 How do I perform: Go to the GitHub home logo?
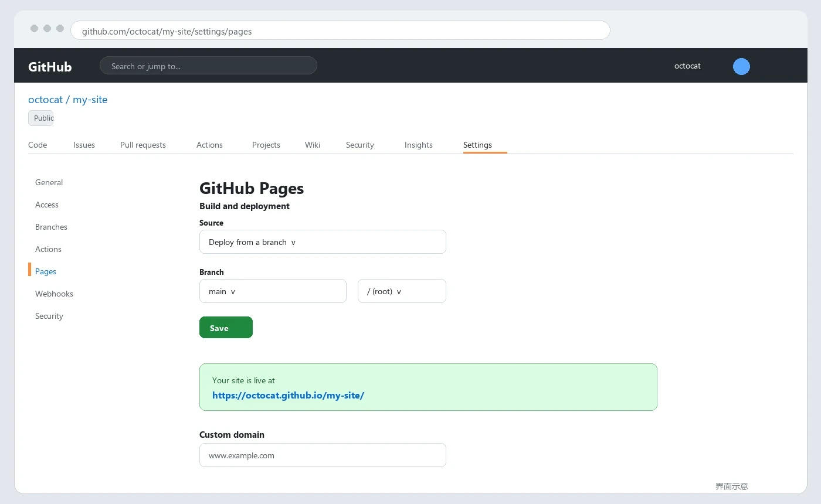pos(50,66)
